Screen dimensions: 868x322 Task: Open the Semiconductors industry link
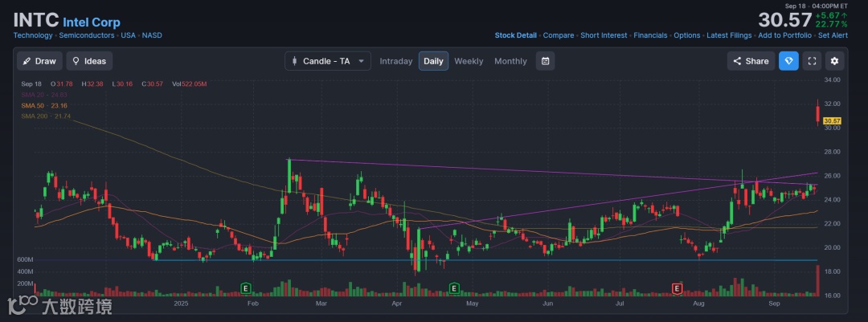coord(87,35)
